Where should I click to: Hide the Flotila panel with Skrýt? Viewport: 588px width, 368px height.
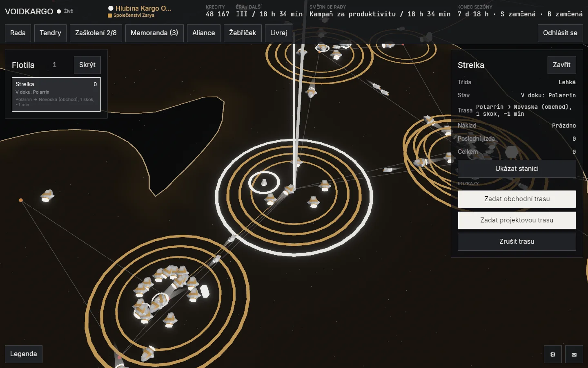87,65
